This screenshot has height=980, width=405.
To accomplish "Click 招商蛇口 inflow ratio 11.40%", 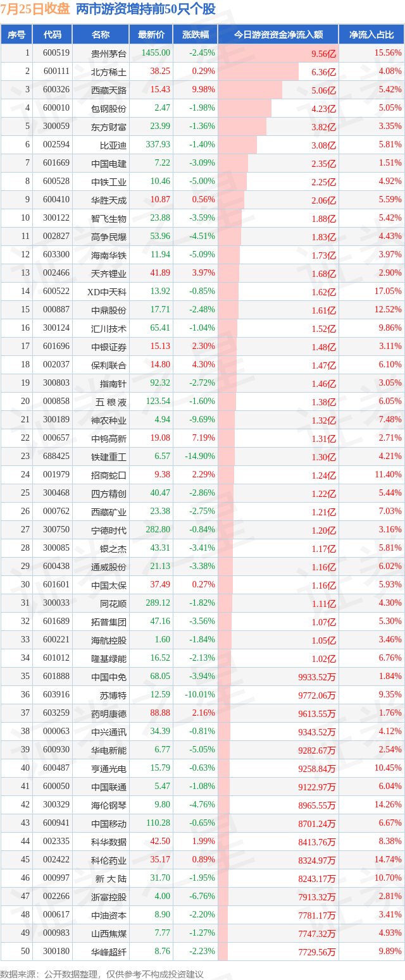I will click(x=388, y=475).
